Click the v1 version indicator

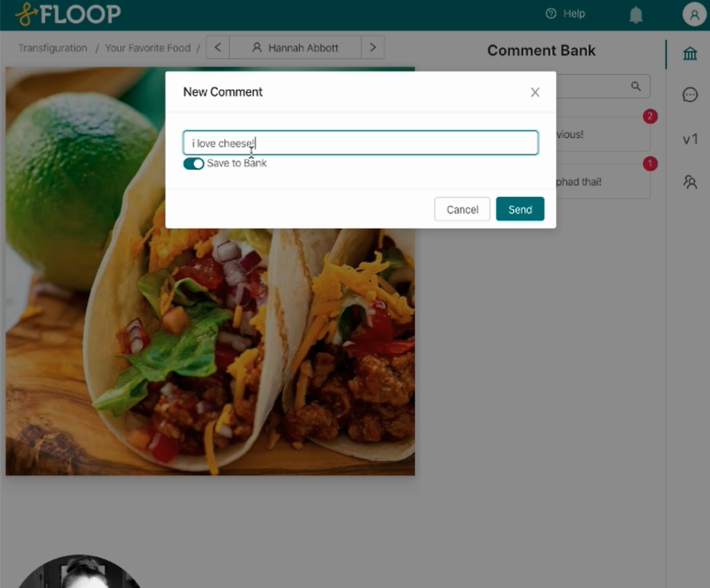tap(690, 139)
